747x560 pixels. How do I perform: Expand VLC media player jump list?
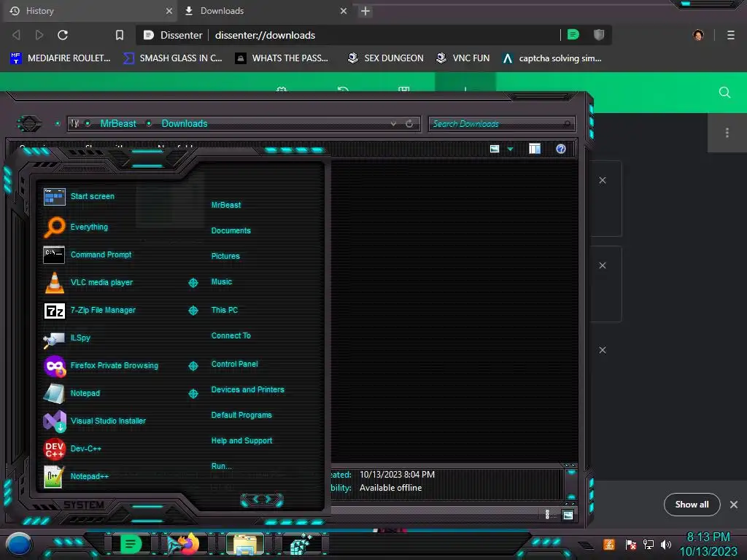tap(193, 283)
